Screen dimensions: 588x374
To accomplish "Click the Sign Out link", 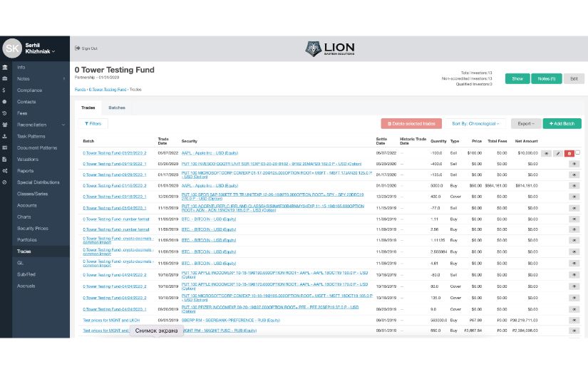I will click(x=86, y=48).
